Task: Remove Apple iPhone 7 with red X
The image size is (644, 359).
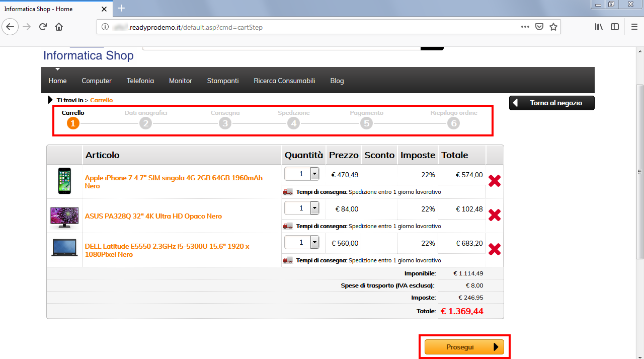Action: tap(495, 181)
